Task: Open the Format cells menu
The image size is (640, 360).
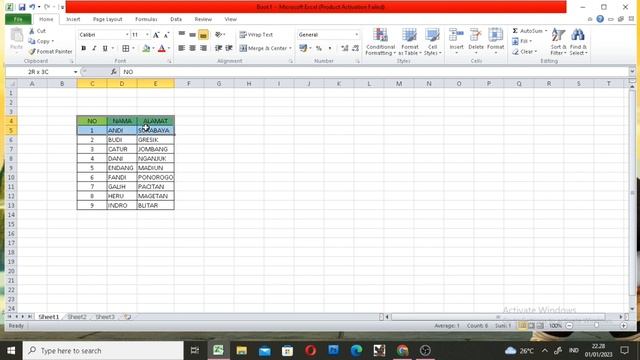Action: (x=496, y=41)
